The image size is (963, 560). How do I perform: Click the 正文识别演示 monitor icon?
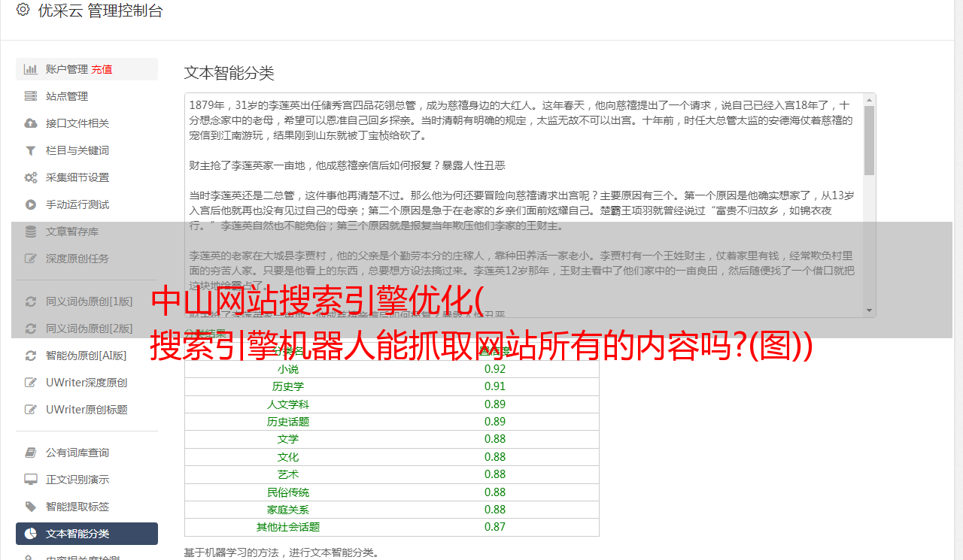[31, 480]
